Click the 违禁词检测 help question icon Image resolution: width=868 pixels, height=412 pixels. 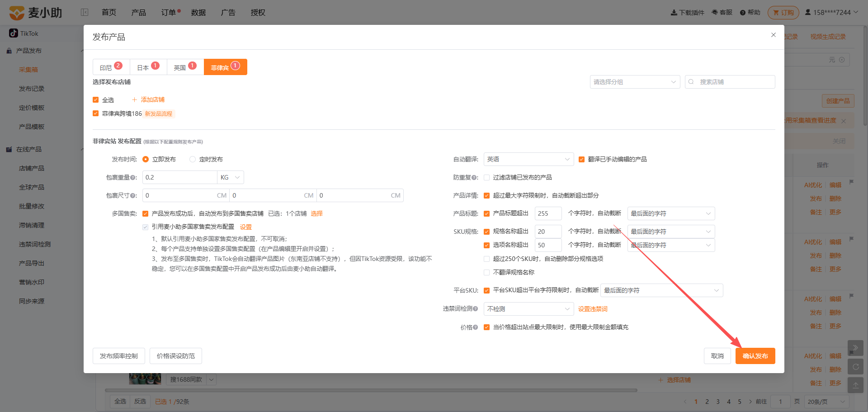click(x=475, y=308)
